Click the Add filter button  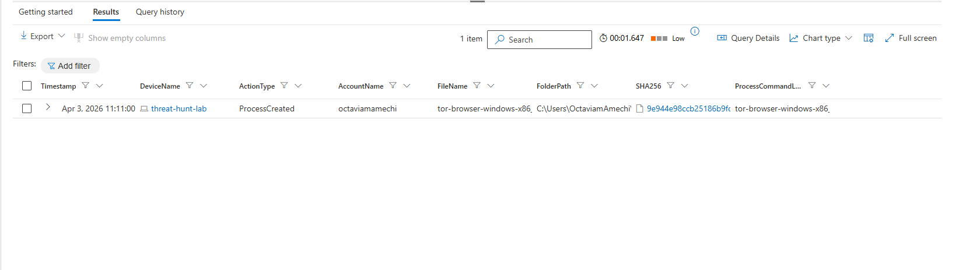pos(70,66)
